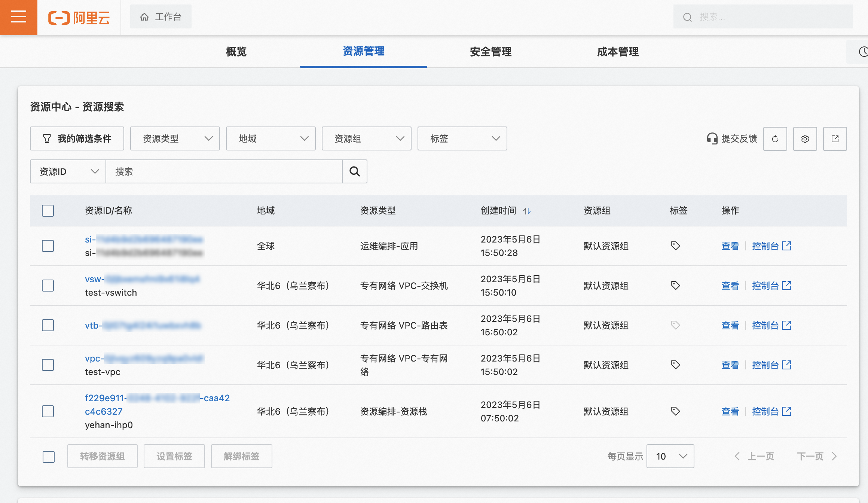Click the headset icon next to 提交反馈
This screenshot has width=868, height=503.
click(712, 139)
